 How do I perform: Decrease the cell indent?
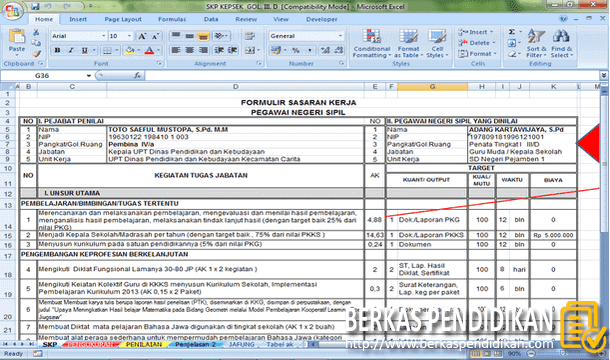[x=219, y=50]
